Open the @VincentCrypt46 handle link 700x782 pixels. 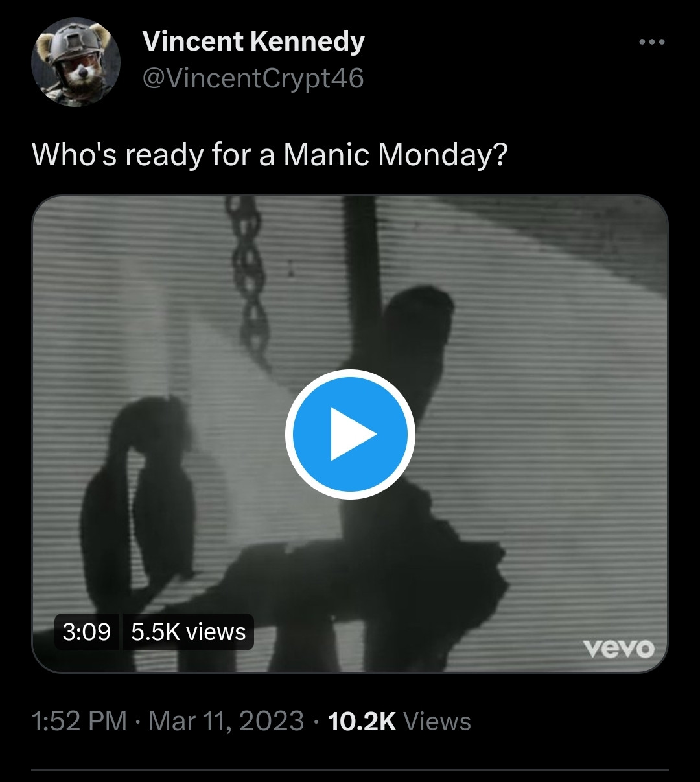click(x=253, y=79)
